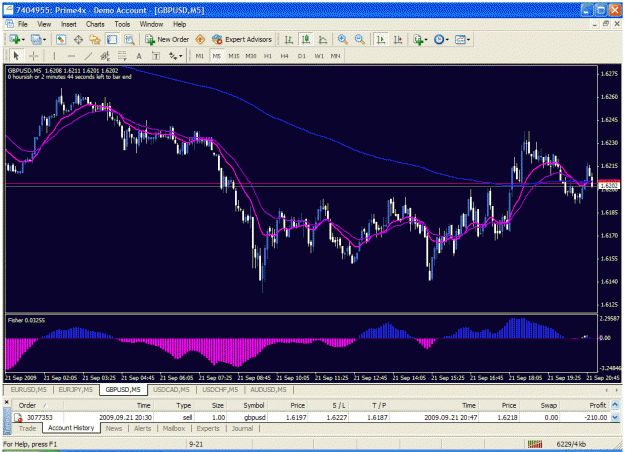Select MN monthly timeframe
Image resolution: width=625 pixels, height=452 pixels.
pos(335,56)
